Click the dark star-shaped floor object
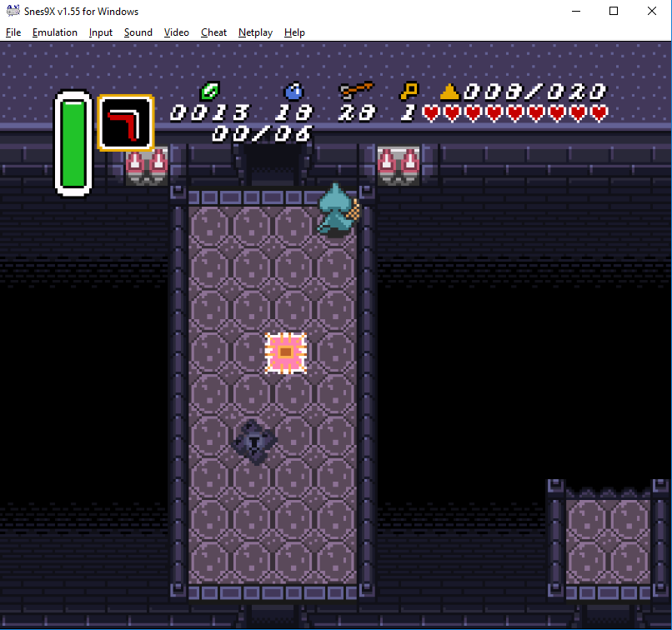The image size is (672, 630). [x=253, y=441]
